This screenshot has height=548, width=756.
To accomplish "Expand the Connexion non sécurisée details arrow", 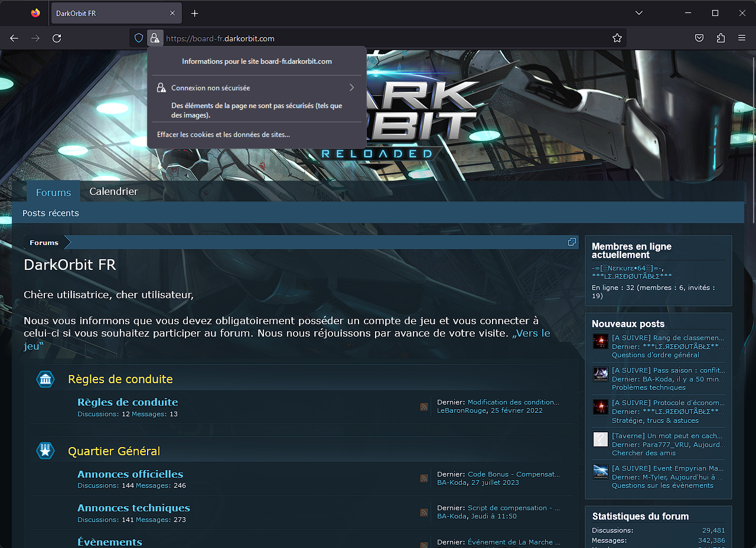I will [351, 87].
